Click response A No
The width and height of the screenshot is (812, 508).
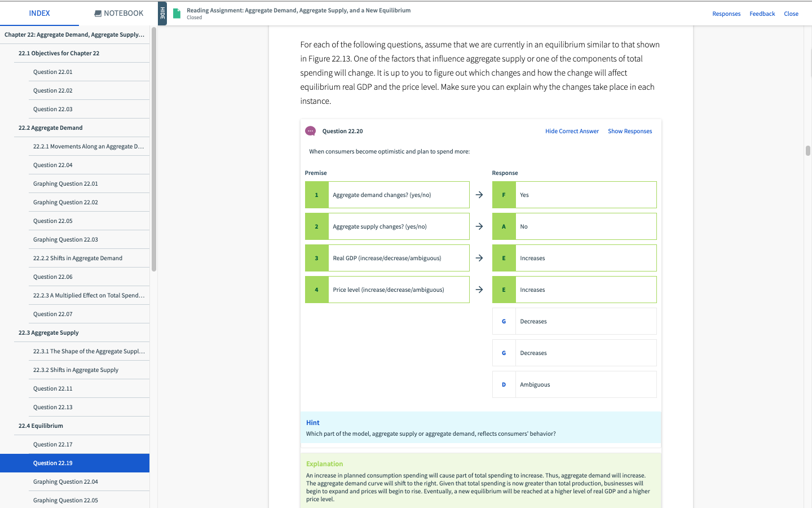(574, 226)
